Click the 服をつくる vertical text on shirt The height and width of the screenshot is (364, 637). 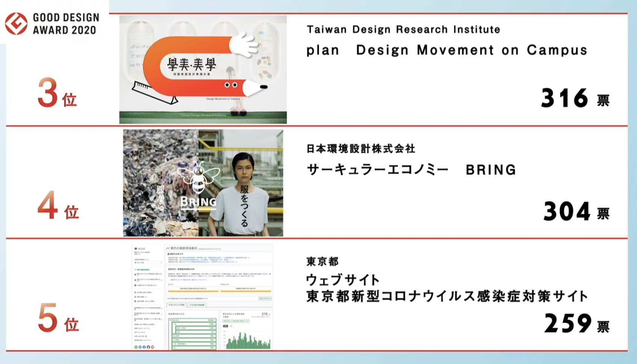244,206
